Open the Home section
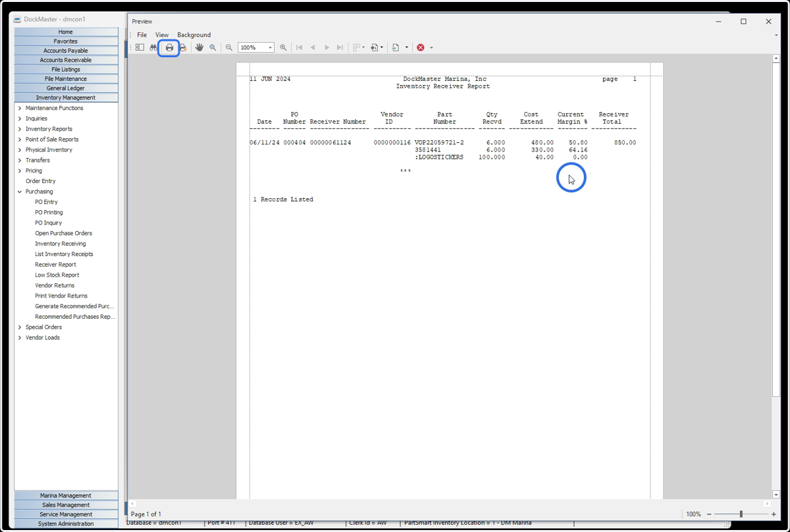Viewport: 790px width, 532px height. (x=66, y=32)
